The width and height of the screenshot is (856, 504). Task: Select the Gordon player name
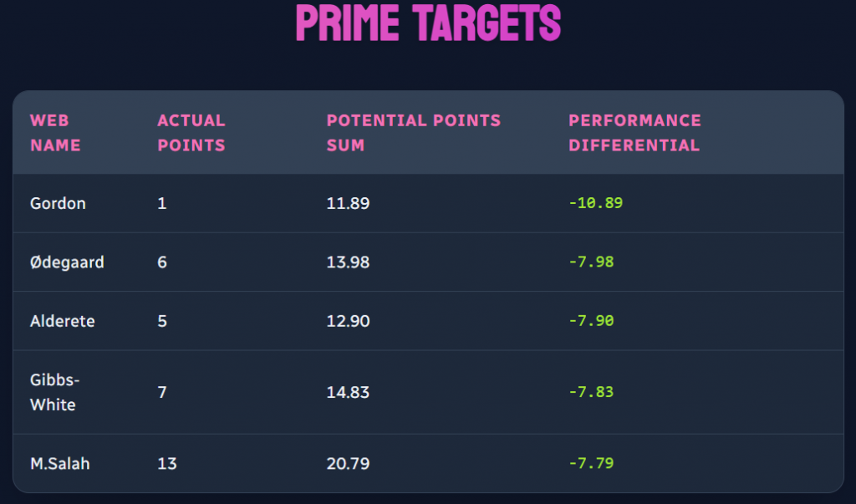coord(58,203)
